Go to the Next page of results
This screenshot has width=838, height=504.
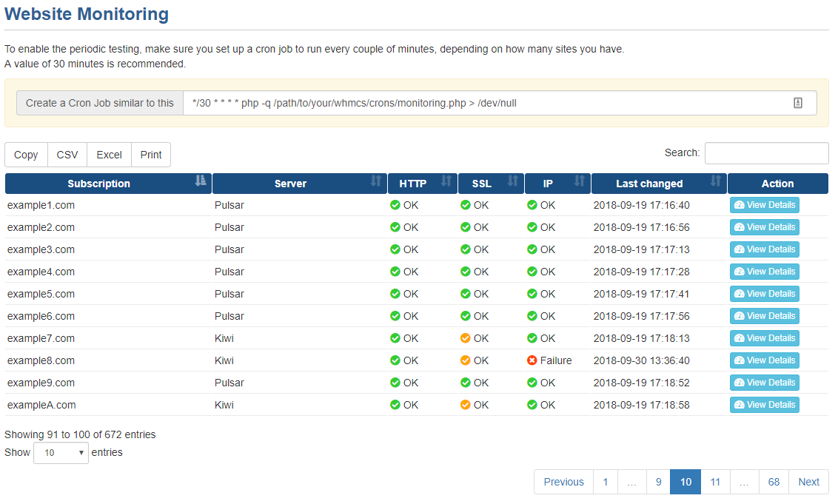(808, 482)
